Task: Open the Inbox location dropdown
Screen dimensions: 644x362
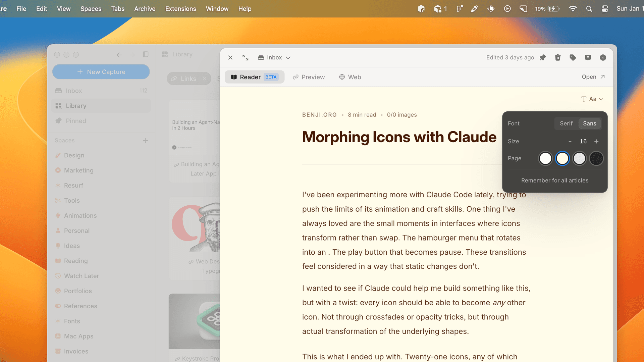Action: click(x=274, y=58)
